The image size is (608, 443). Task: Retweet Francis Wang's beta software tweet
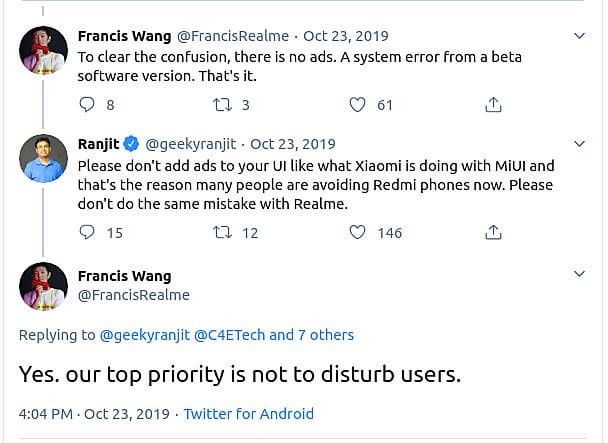222,105
